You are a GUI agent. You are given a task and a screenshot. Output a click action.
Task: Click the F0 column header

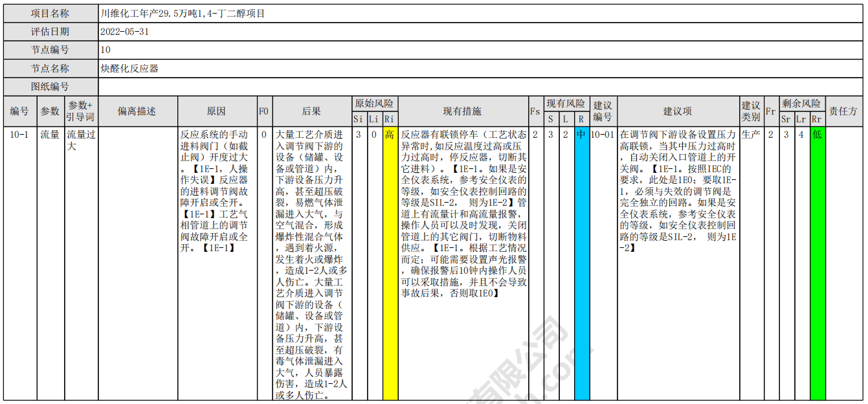point(264,111)
